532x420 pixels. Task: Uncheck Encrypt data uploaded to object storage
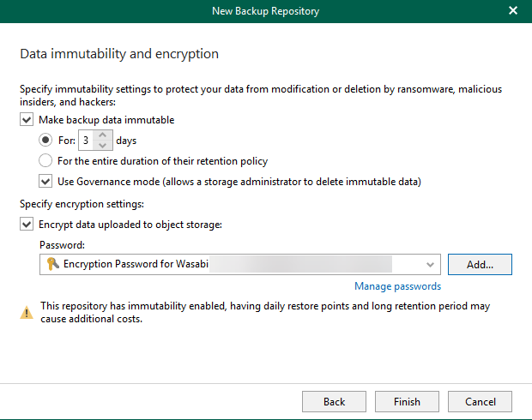[x=27, y=225]
